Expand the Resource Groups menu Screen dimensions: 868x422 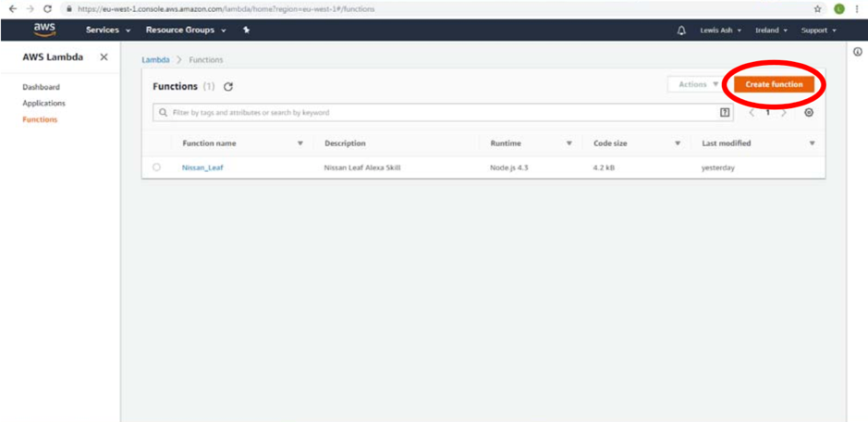coord(186,31)
